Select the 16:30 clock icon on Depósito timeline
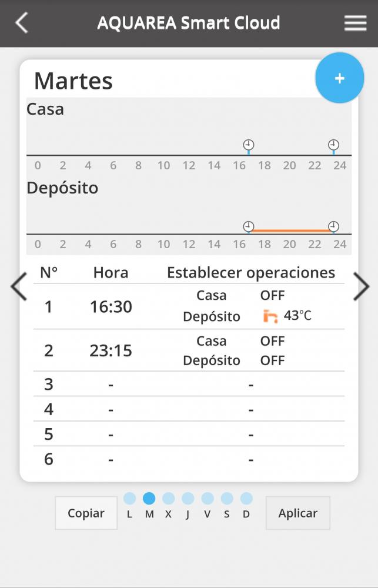 click(x=248, y=226)
